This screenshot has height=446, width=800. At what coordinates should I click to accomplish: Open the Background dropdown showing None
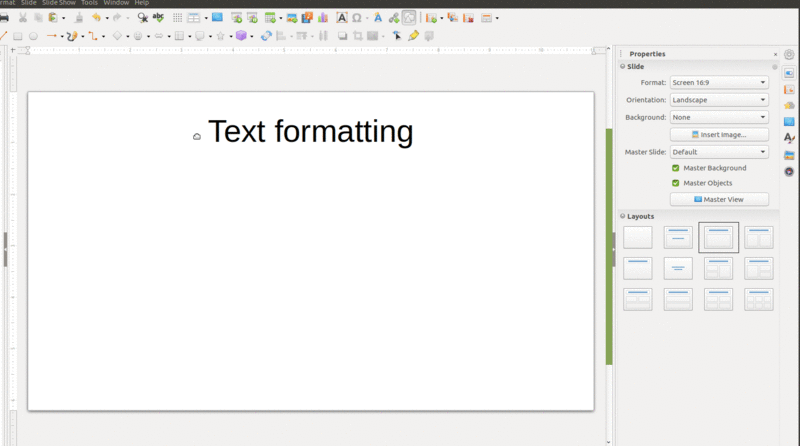pos(719,117)
